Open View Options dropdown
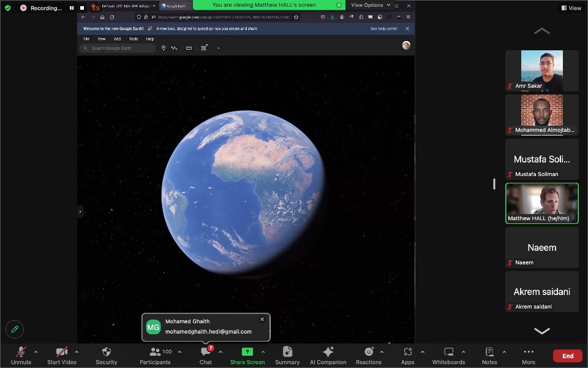 [371, 5]
